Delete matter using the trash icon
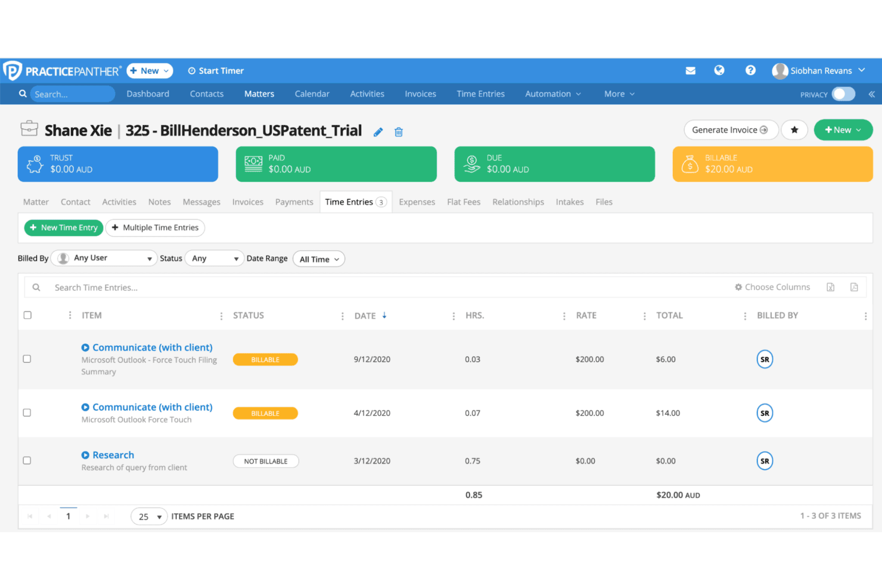Viewport: 882px width, 588px height. tap(399, 132)
